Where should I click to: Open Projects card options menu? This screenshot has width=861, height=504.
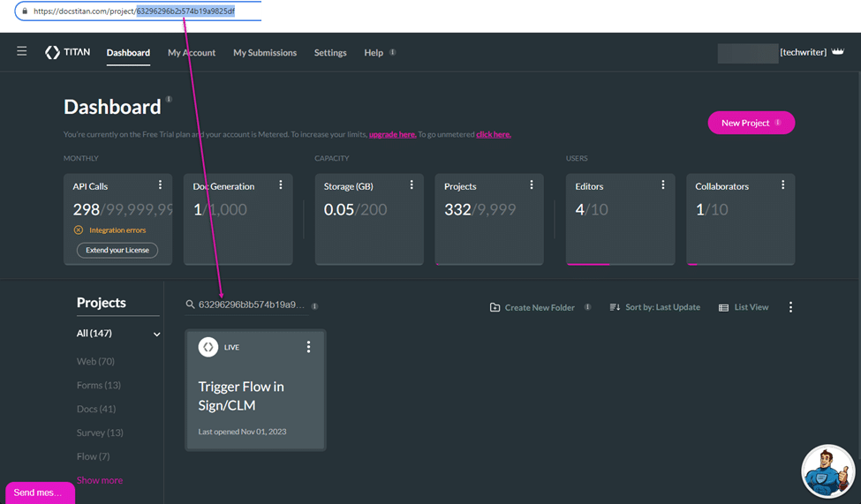(532, 185)
